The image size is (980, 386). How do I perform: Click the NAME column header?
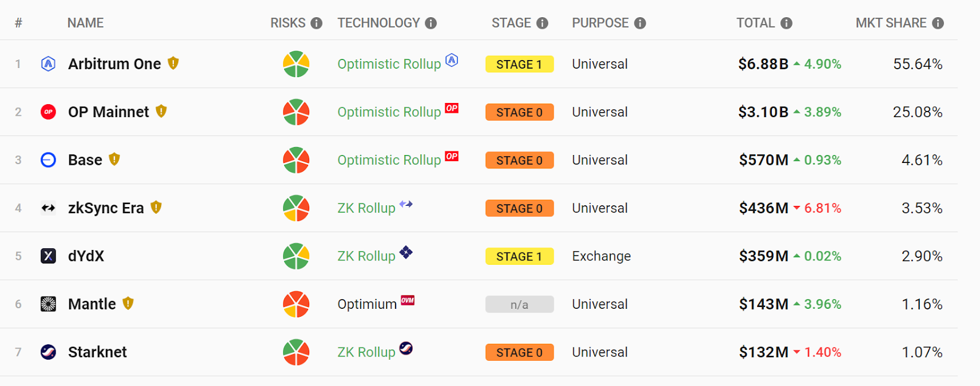[85, 23]
